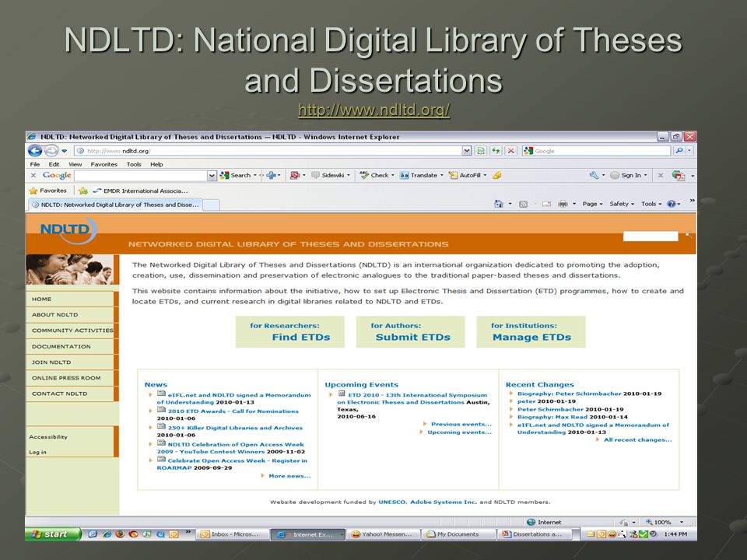
Task: Open the EMDR International Association favorite link
Action: 140,191
